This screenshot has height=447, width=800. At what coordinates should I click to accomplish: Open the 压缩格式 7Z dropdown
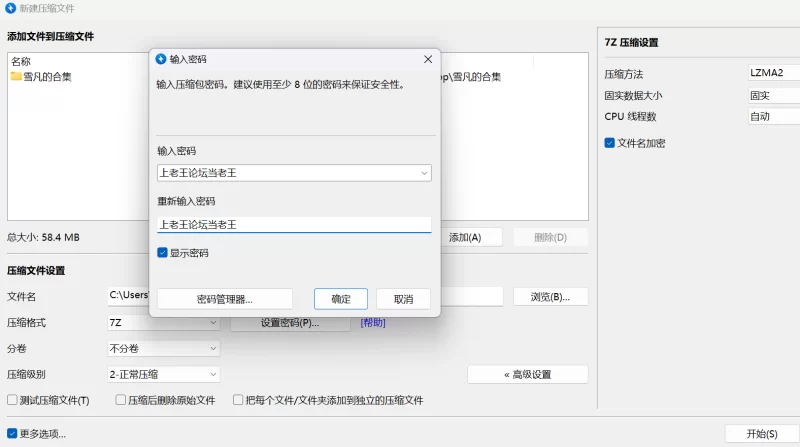tap(163, 323)
